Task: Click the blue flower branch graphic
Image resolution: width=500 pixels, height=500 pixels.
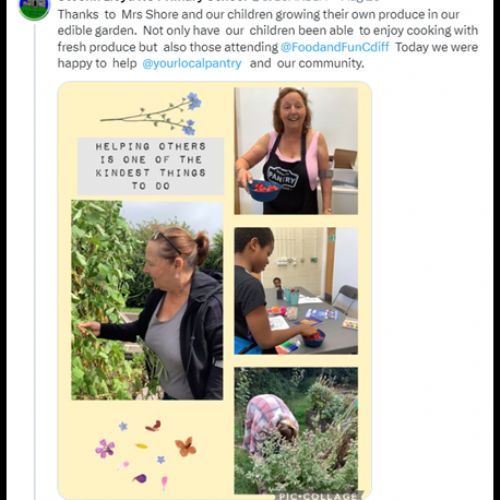Action: 151,114
